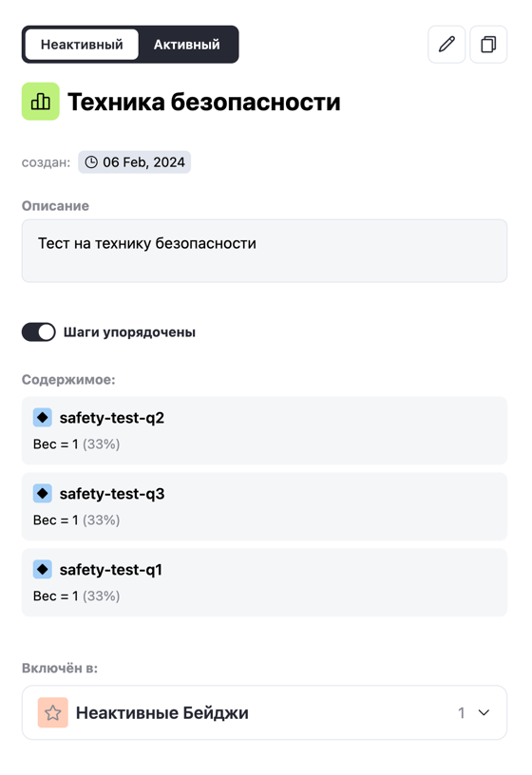Image resolution: width=532 pixels, height=775 pixels.
Task: Click the pencil edit icon
Action: [x=446, y=45]
